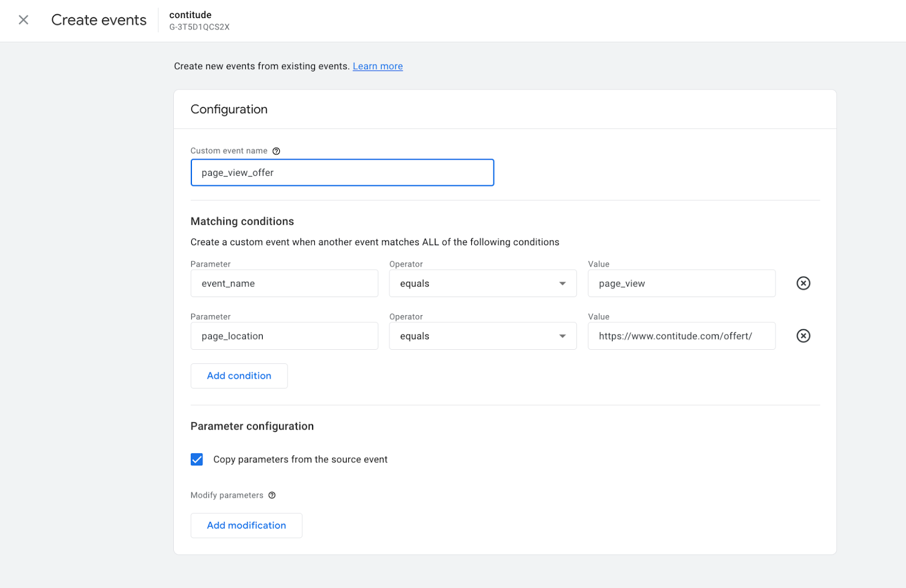Click the page_view value field
The image size is (906, 588).
click(x=681, y=284)
